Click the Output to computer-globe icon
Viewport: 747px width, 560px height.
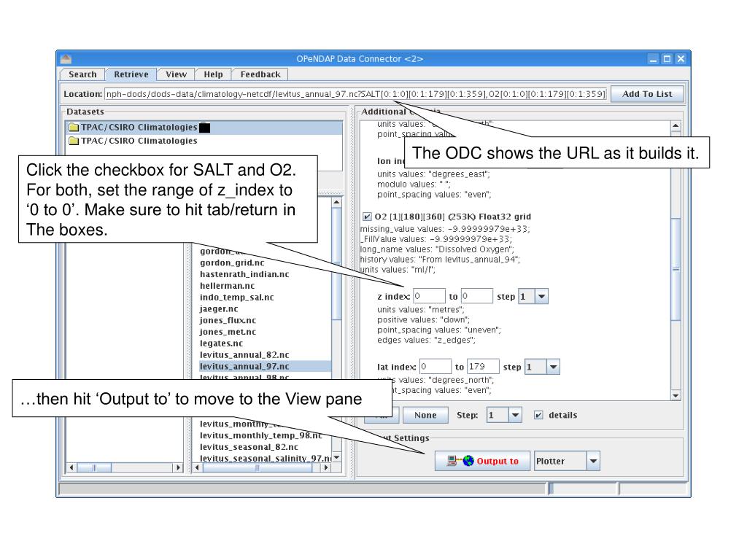coord(460,461)
